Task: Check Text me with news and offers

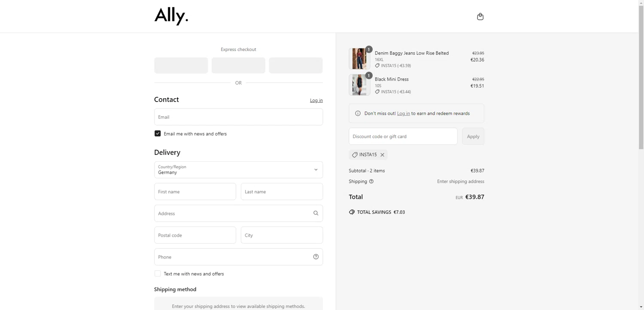Action: [158, 274]
